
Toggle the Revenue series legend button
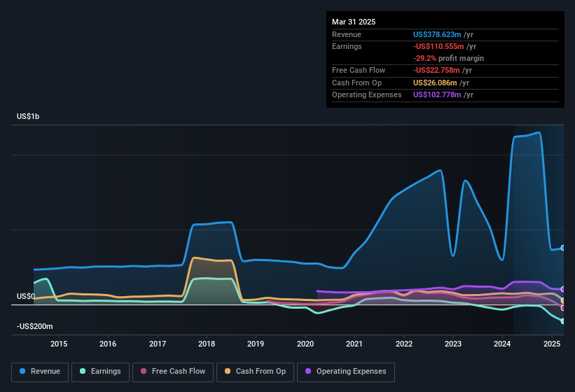tap(40, 372)
